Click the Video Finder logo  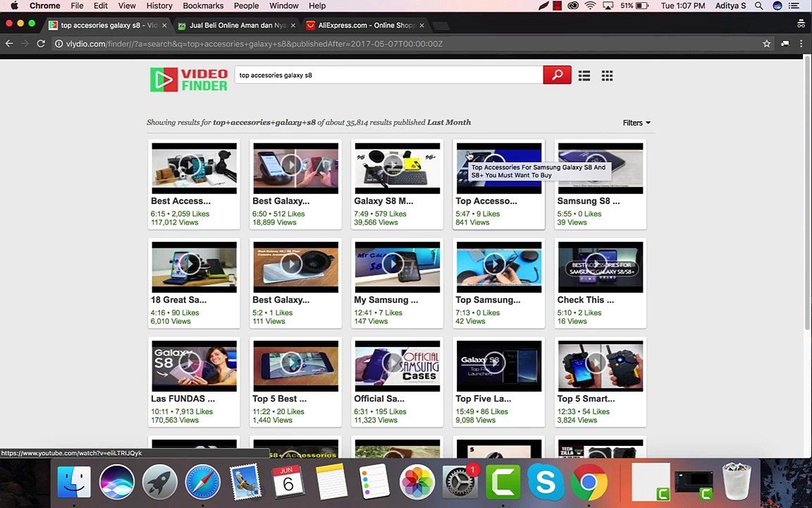pyautogui.click(x=189, y=80)
